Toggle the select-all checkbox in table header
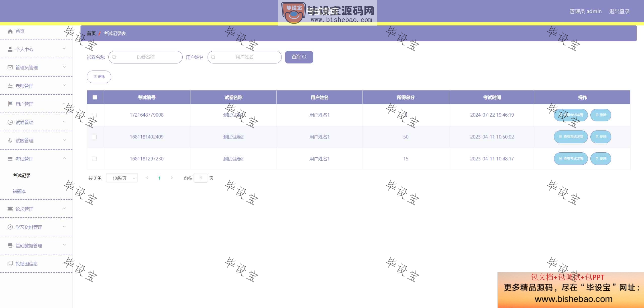Viewport: 644px width, 308px height. pyautogui.click(x=95, y=97)
